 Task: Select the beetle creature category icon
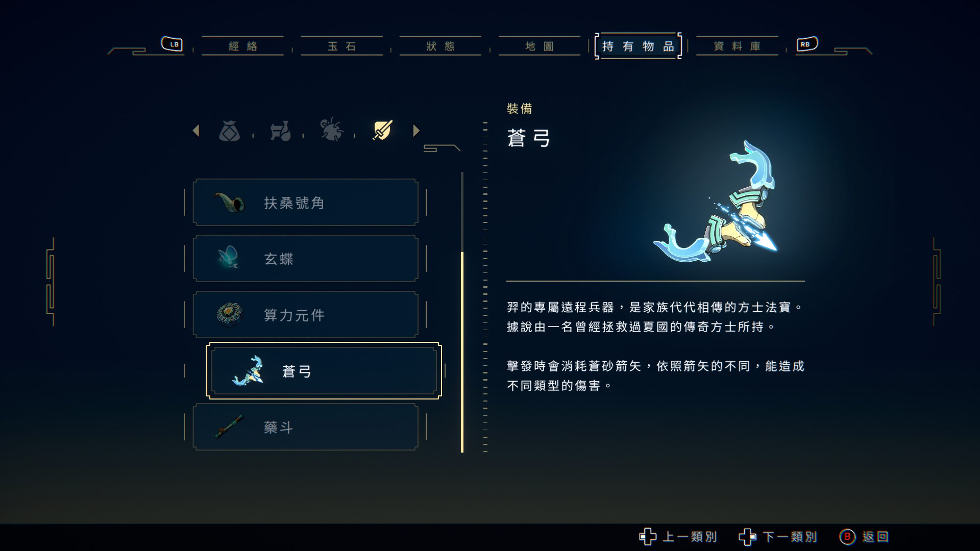coord(331,130)
